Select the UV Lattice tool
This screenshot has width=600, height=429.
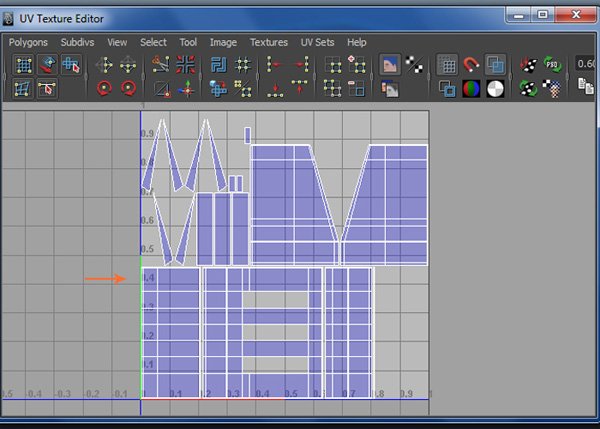coord(22,66)
